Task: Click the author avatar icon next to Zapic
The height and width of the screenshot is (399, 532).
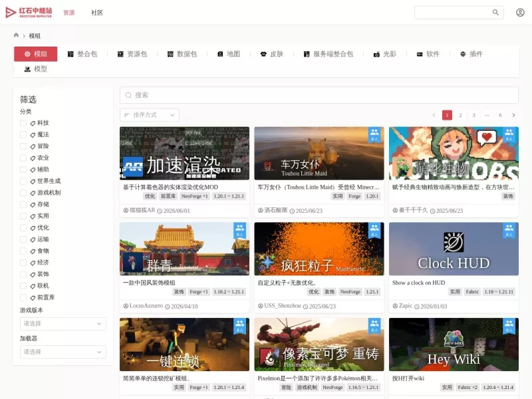Action: click(x=395, y=306)
